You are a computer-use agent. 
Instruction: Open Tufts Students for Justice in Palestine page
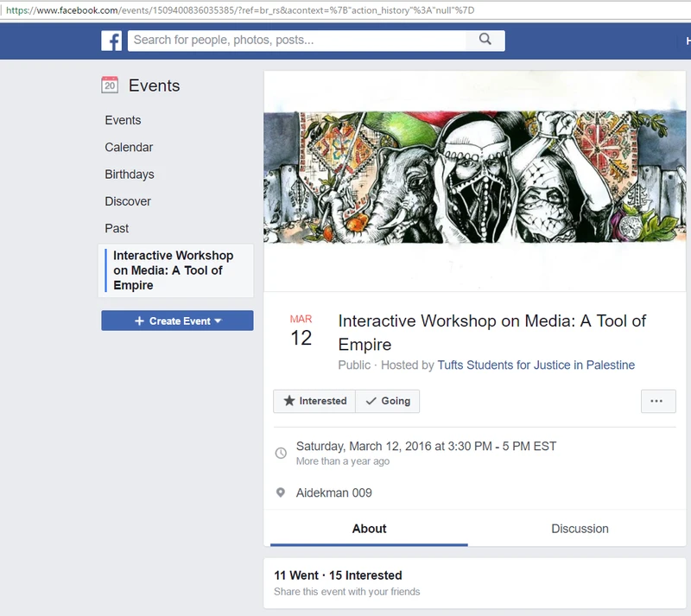(x=536, y=365)
